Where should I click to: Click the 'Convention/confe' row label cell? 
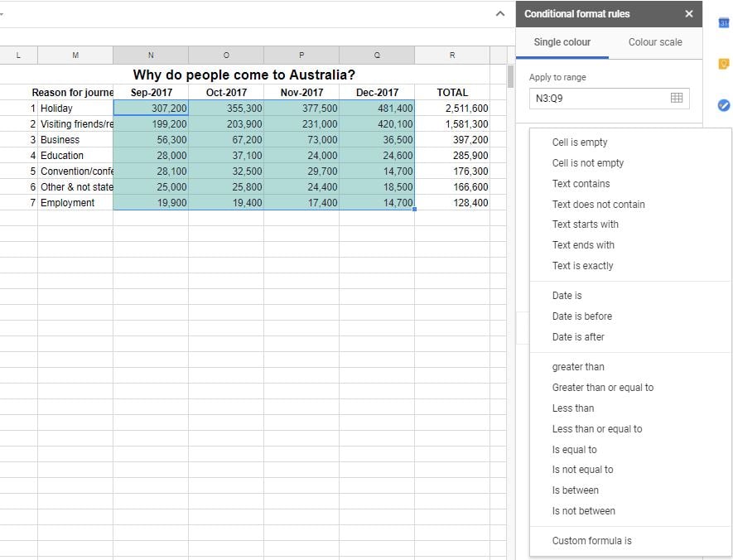coord(75,171)
